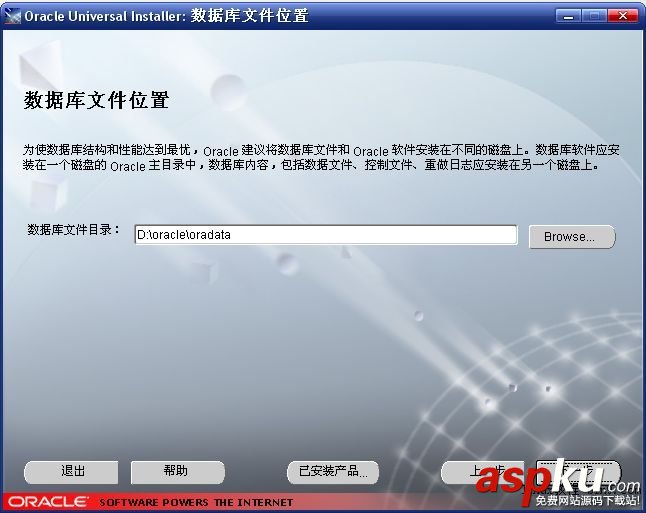646x513 pixels.
Task: Click the 数据库文件位置 heading
Action: pos(96,100)
